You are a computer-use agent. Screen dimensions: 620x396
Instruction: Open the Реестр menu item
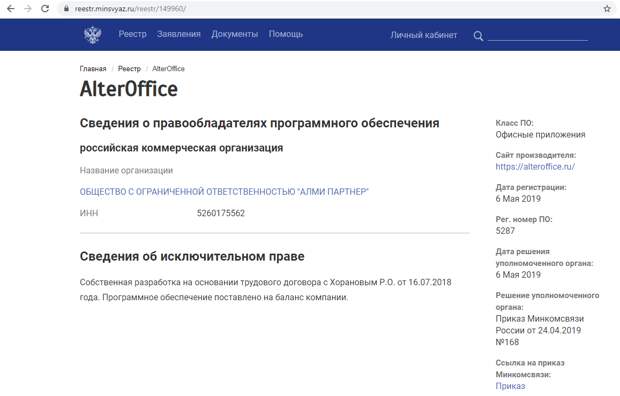(x=132, y=34)
